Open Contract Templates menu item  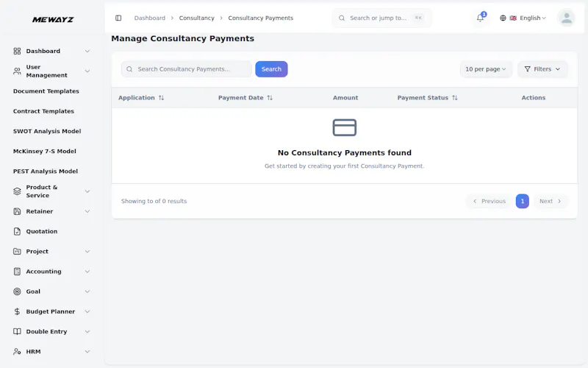(43, 111)
